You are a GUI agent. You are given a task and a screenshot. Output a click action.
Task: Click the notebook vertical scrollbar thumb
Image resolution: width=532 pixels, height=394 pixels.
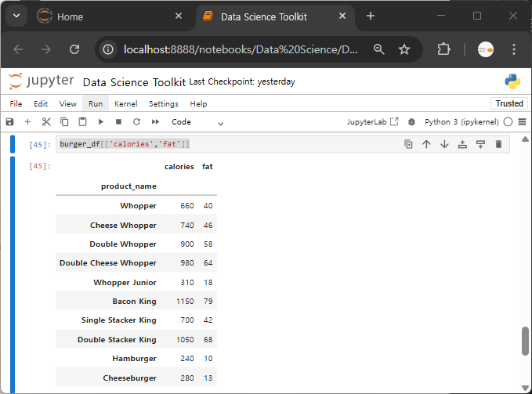coord(525,341)
